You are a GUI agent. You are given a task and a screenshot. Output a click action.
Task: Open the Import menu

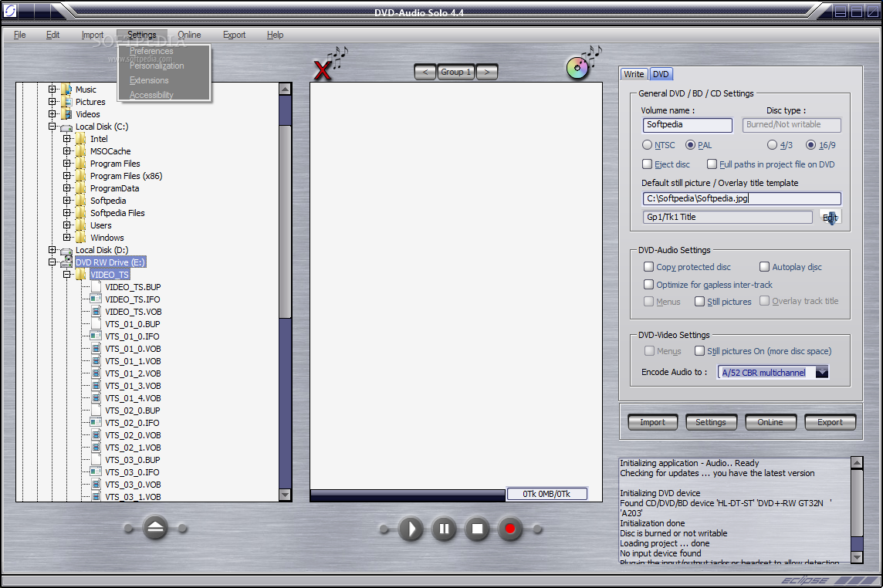click(x=93, y=35)
